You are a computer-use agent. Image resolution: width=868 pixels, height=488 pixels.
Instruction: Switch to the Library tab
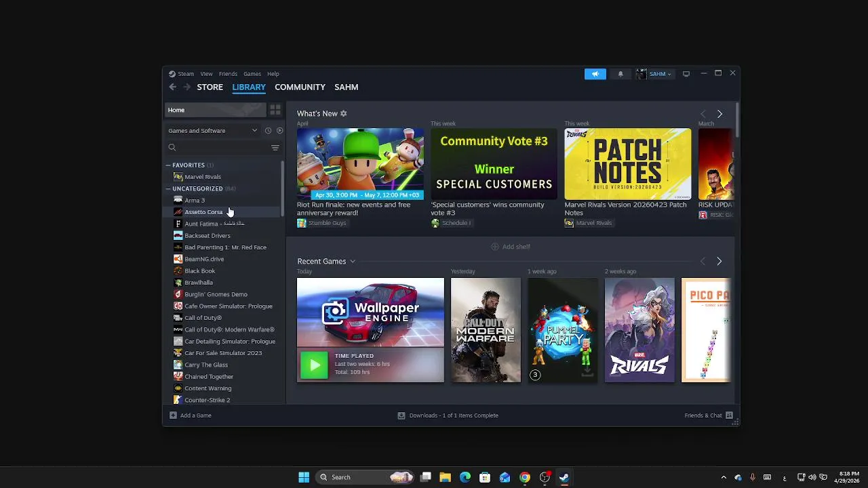pos(249,87)
